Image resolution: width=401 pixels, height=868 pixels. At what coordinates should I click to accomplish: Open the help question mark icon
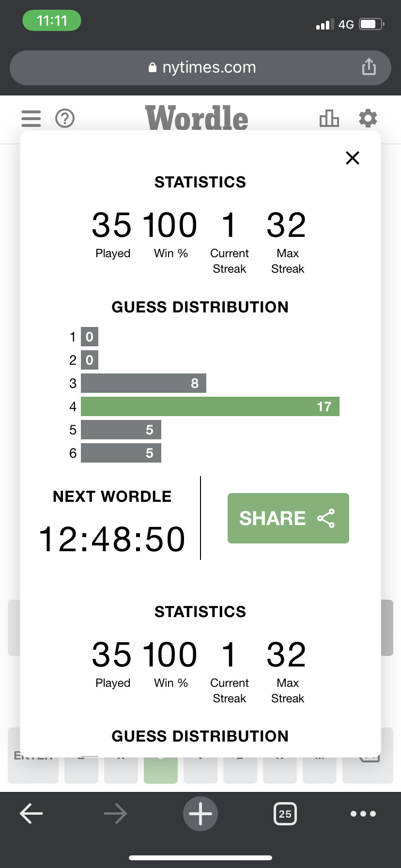(65, 118)
